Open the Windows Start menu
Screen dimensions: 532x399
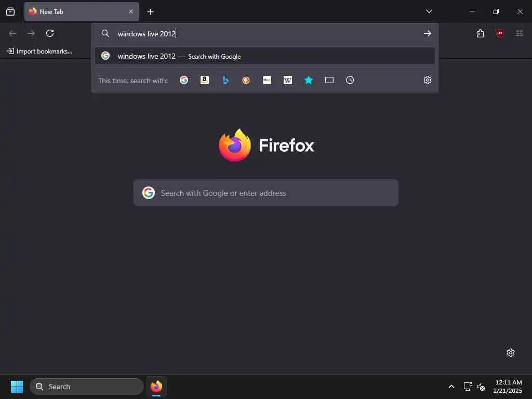click(x=17, y=387)
